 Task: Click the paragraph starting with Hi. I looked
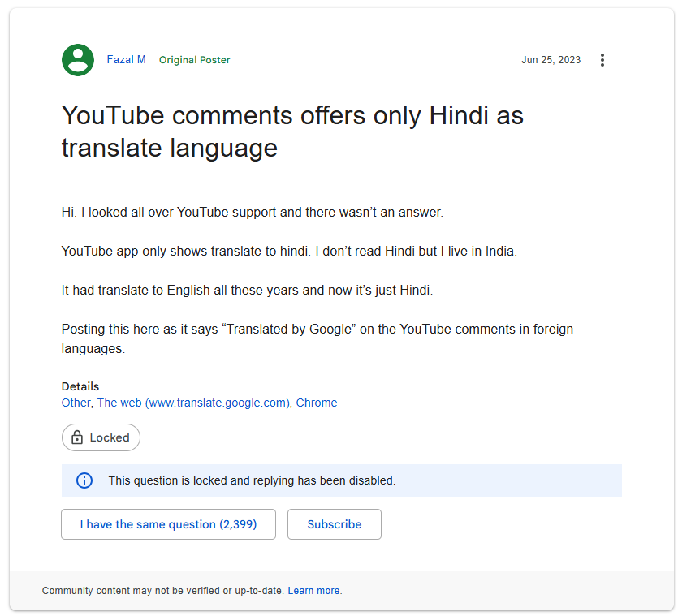[x=252, y=213]
